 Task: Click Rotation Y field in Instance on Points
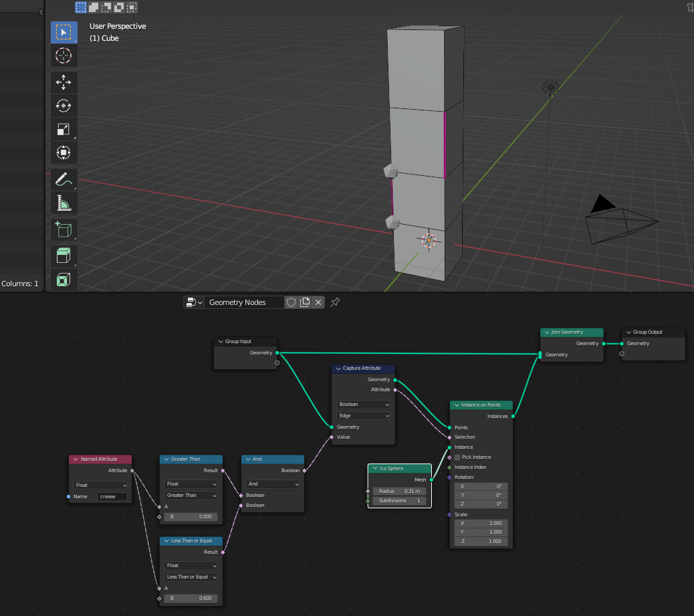(x=481, y=495)
